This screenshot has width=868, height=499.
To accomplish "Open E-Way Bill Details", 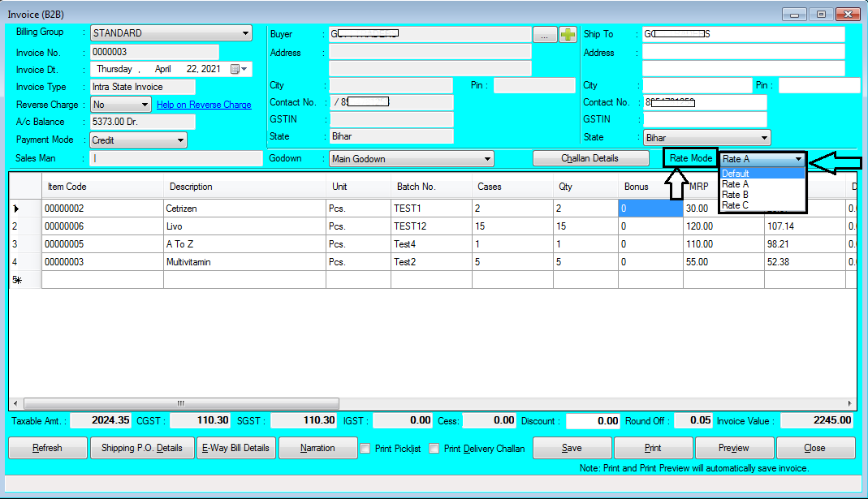I will point(235,447).
